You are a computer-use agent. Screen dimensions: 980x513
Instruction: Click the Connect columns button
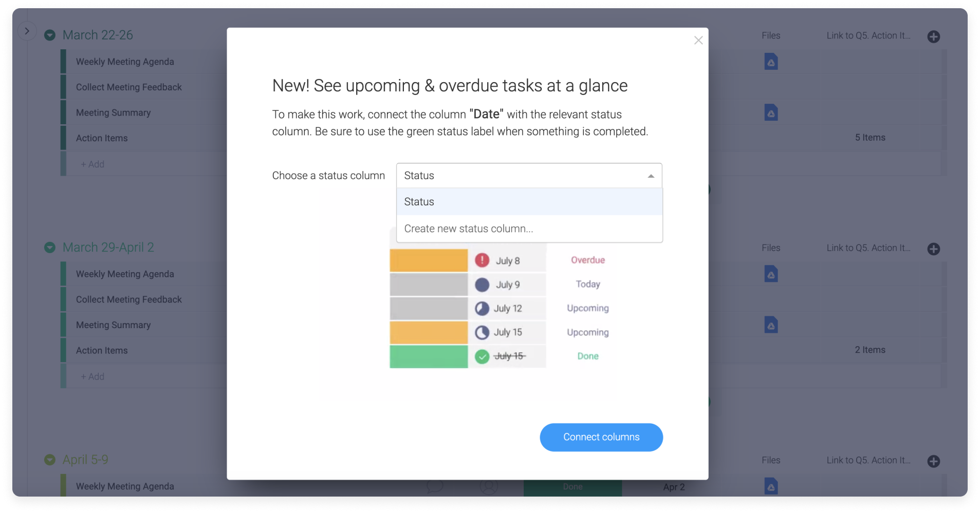click(x=601, y=437)
